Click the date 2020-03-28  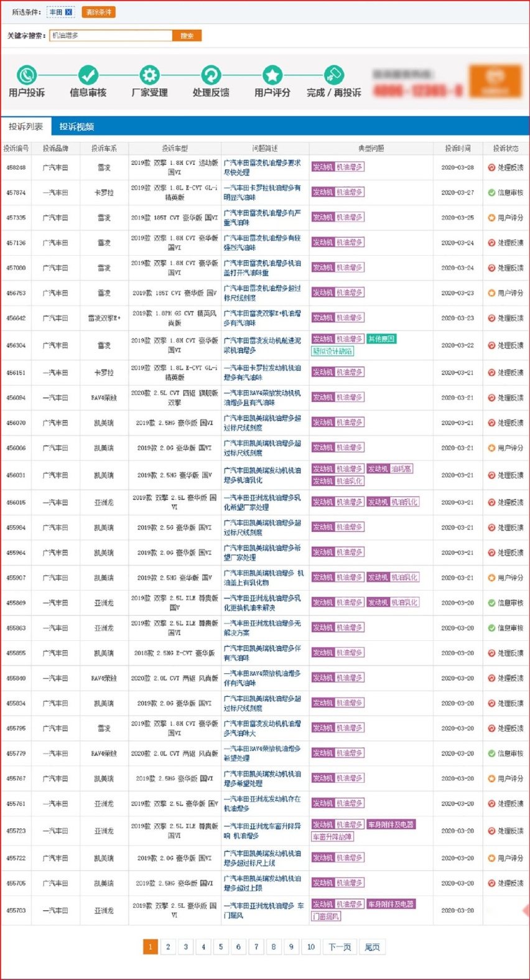click(x=458, y=167)
